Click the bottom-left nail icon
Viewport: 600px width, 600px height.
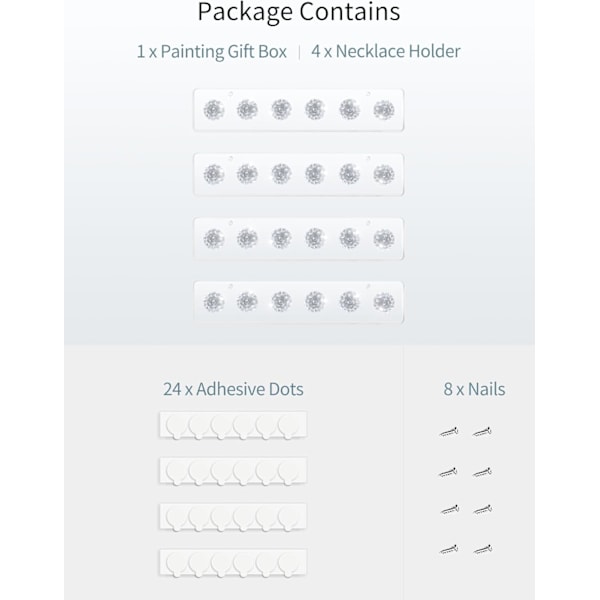pyautogui.click(x=449, y=550)
